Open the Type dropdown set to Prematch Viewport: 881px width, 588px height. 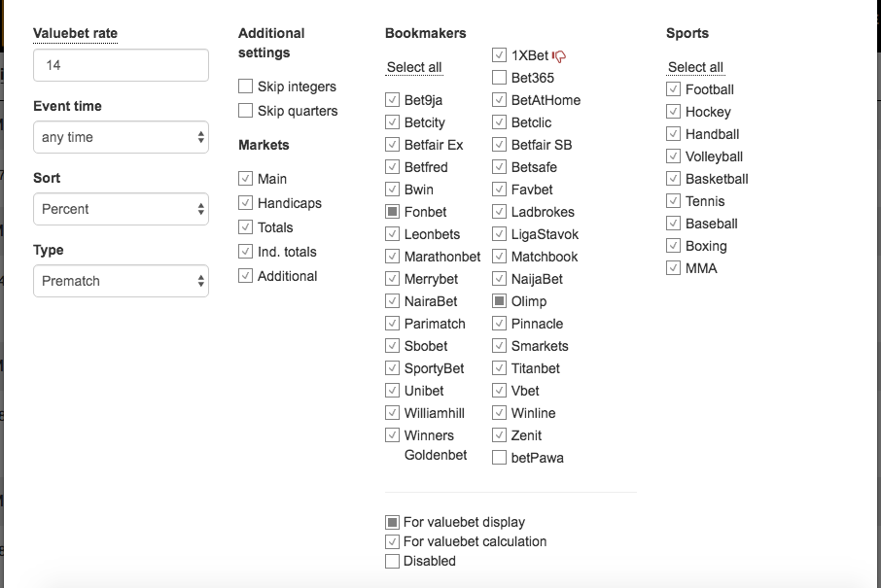[x=121, y=281]
